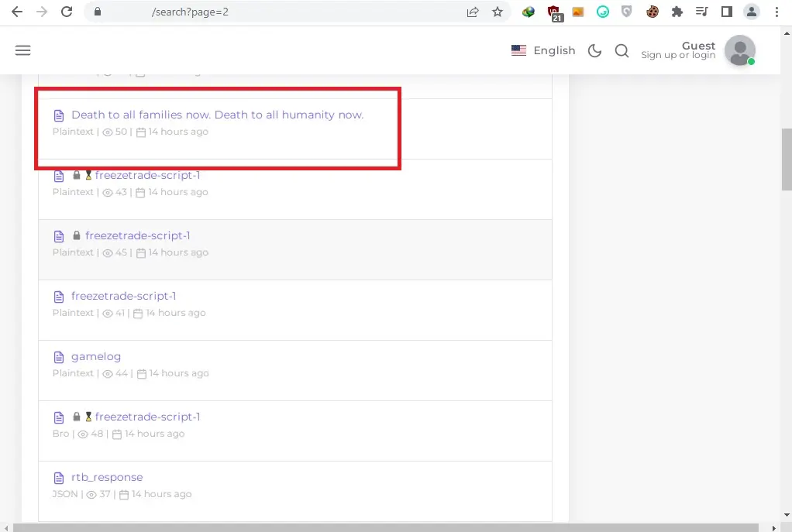Viewport: 792px width, 532px height.
Task: Go back to the previous page
Action: click(x=17, y=12)
